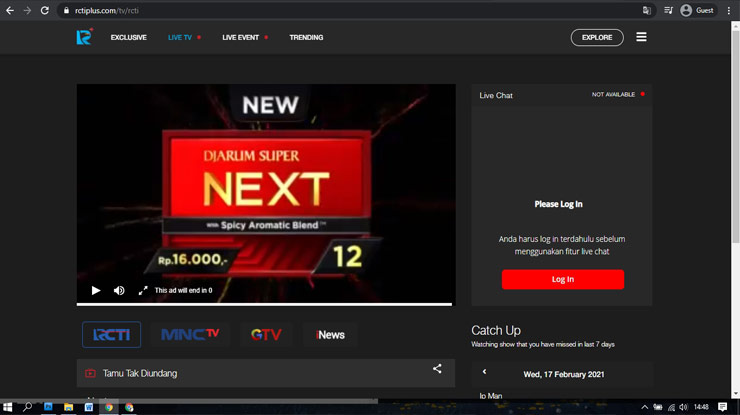Go to the Live Event section

[241, 37]
